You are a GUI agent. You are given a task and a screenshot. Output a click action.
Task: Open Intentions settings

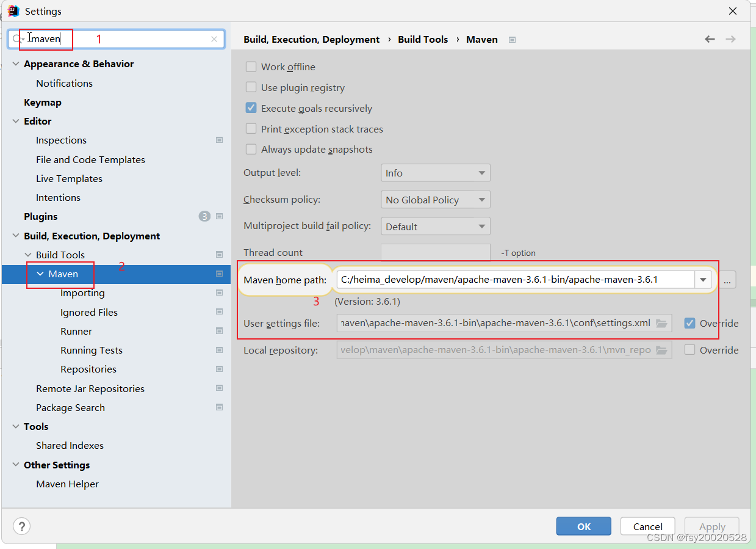pos(58,197)
